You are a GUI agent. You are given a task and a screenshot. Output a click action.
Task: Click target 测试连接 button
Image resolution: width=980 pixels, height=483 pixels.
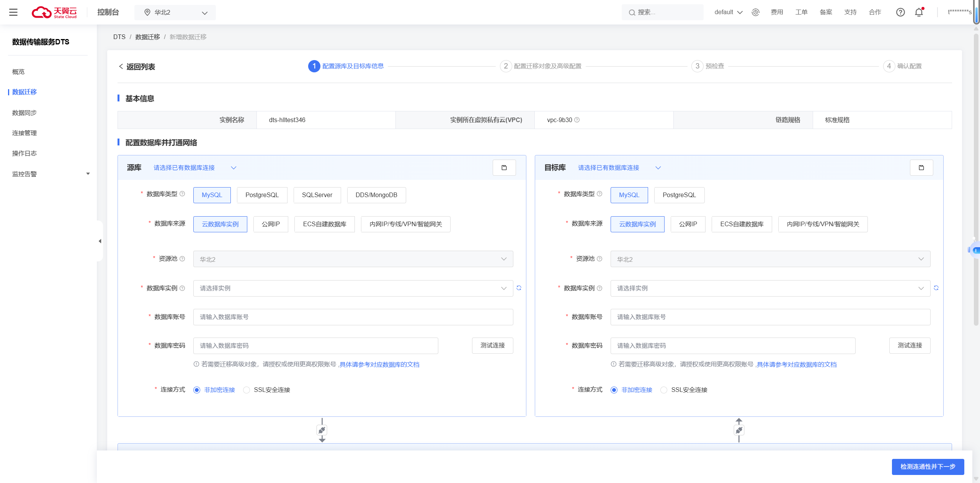(910, 345)
